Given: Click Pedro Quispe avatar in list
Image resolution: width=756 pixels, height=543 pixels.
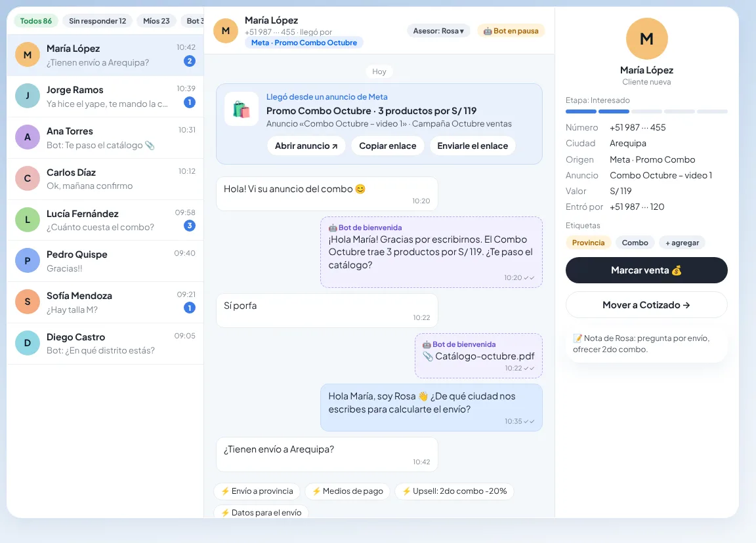Looking at the screenshot, I should (x=28, y=260).
